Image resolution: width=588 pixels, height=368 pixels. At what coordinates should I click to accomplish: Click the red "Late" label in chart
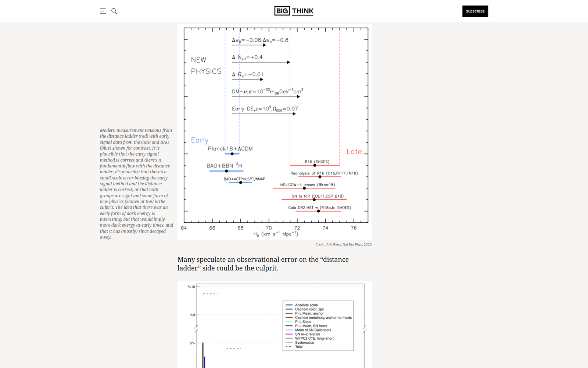[354, 152]
